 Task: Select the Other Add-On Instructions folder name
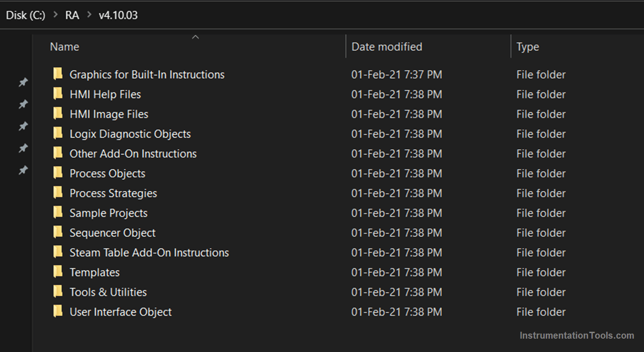pyautogui.click(x=133, y=154)
